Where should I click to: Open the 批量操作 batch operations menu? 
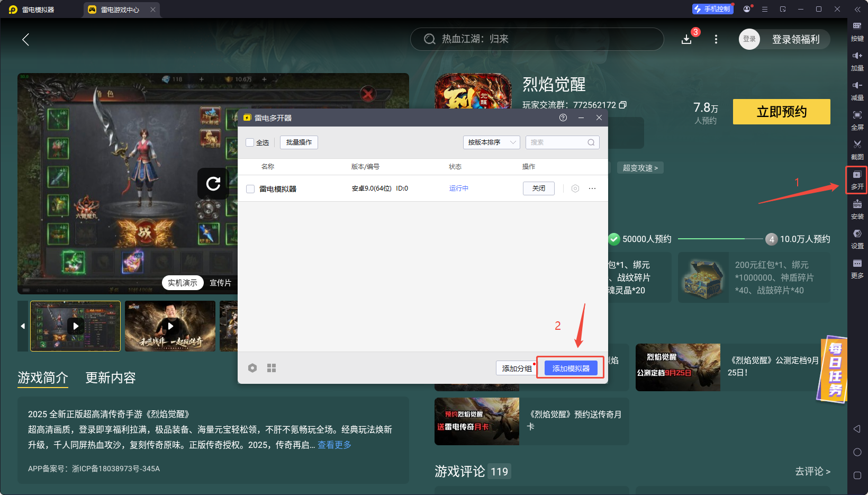pyautogui.click(x=299, y=142)
